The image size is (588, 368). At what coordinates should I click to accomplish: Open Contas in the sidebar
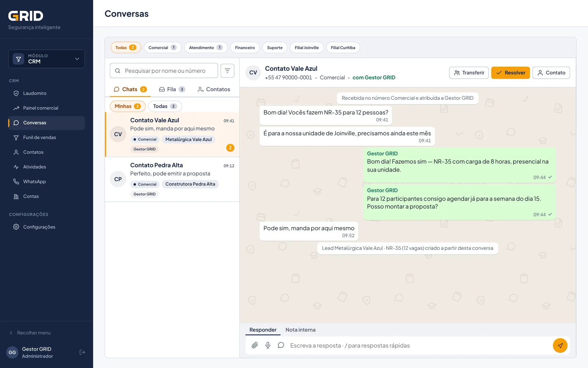point(46,197)
